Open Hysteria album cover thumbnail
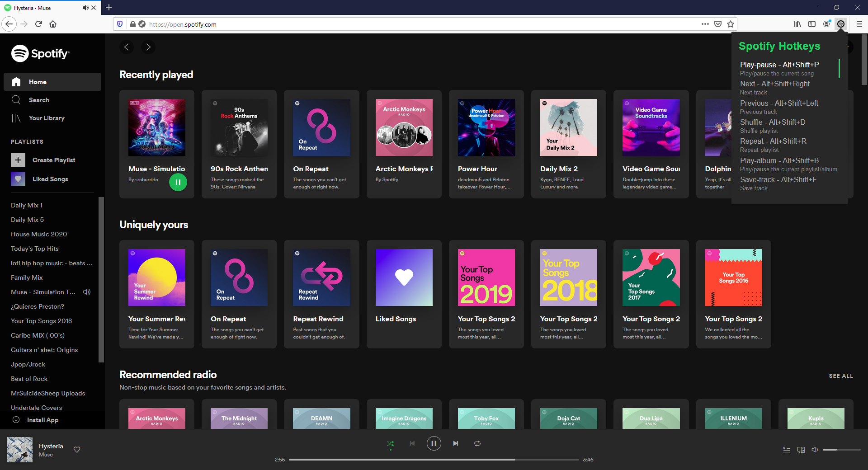 [x=20, y=450]
